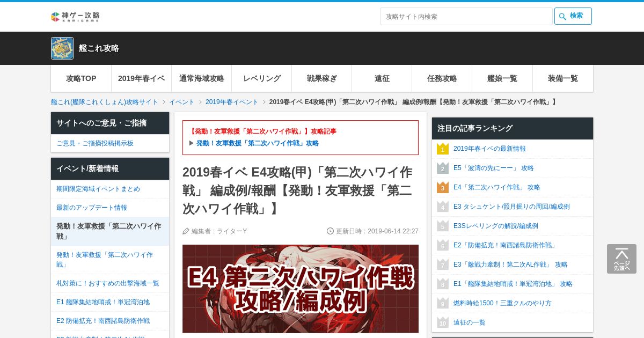Viewport: 644px width, 338px height.
Task: Click the page-top scroll button
Action: coord(621,259)
